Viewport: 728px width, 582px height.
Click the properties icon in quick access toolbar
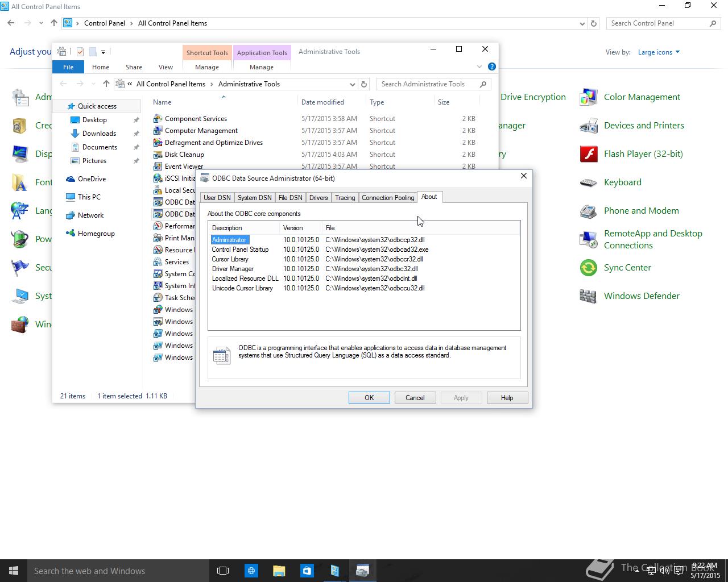point(80,52)
